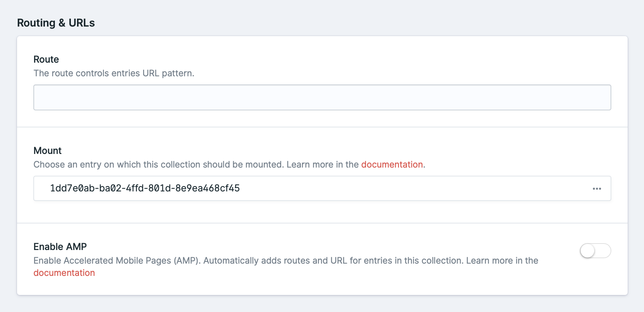Click the Mount label text
The image size is (644, 312).
coord(47,151)
